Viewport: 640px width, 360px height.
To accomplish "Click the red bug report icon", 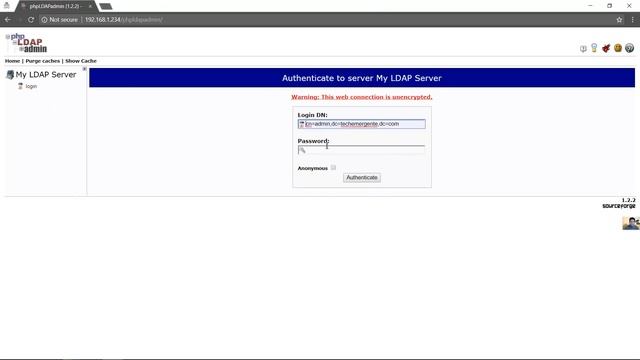I will click(x=606, y=48).
